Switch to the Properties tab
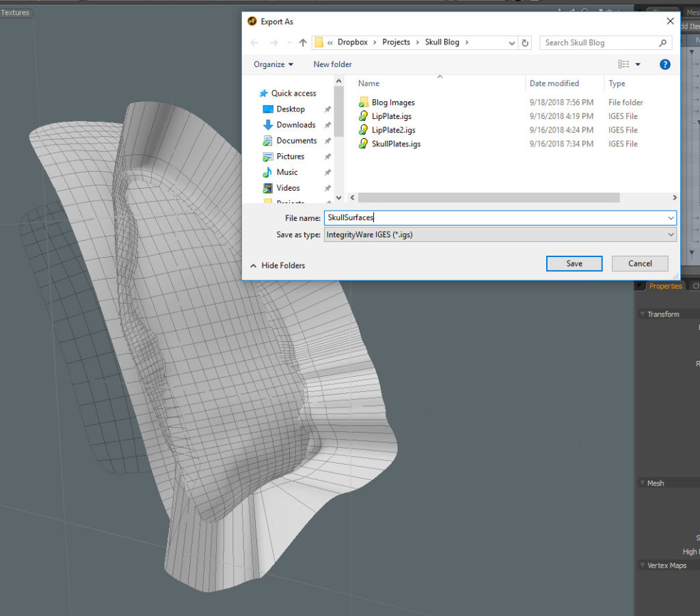Image resolution: width=700 pixels, height=616 pixels. click(664, 286)
